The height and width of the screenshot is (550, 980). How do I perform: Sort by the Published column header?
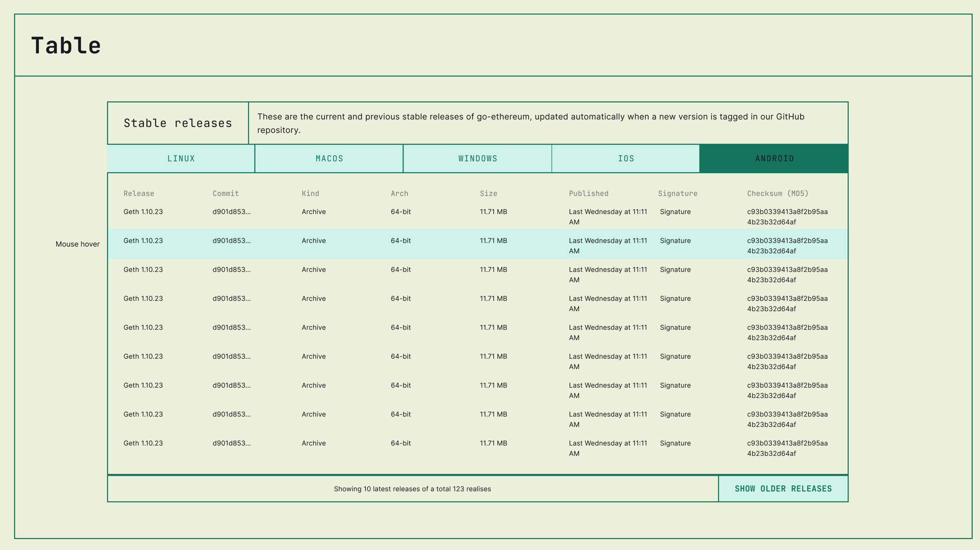pos(589,193)
